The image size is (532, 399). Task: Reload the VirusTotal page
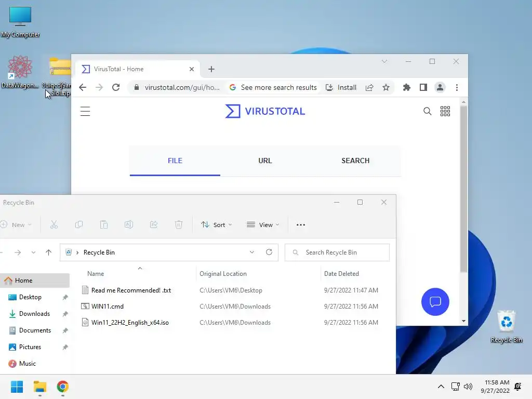point(116,87)
